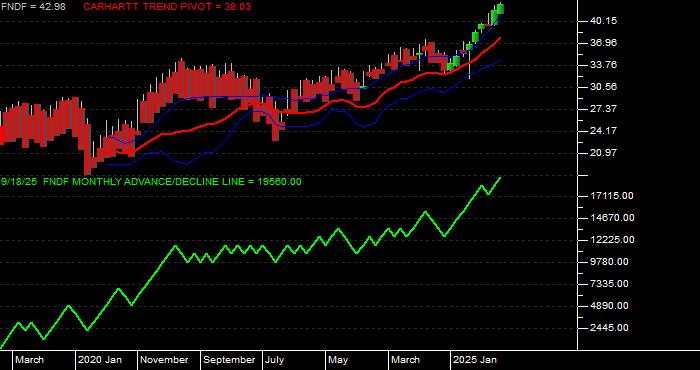Click the 4890.00 advance/decline axis value
700x370 pixels.
pos(609,306)
